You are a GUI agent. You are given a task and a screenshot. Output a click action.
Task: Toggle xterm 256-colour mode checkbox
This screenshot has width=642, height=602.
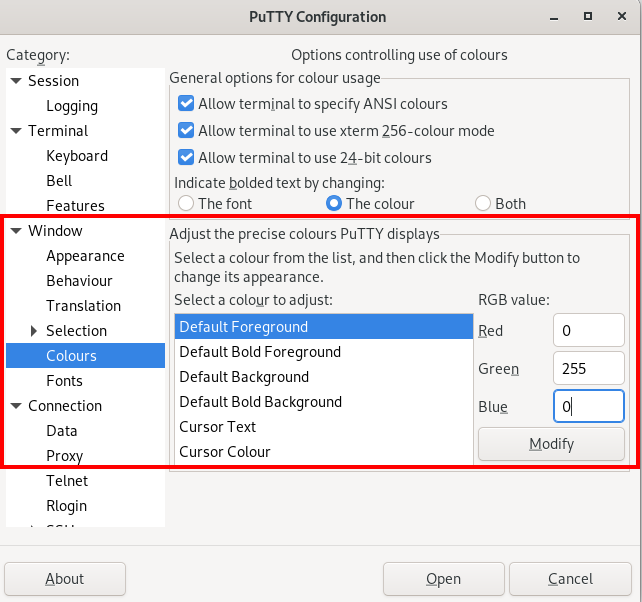click(x=186, y=131)
